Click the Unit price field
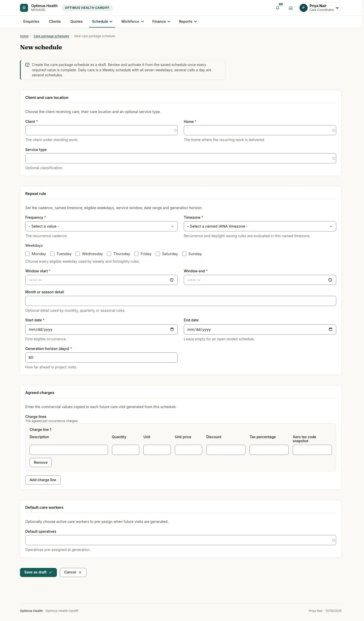Image resolution: width=364 pixels, height=621 pixels. [189, 450]
